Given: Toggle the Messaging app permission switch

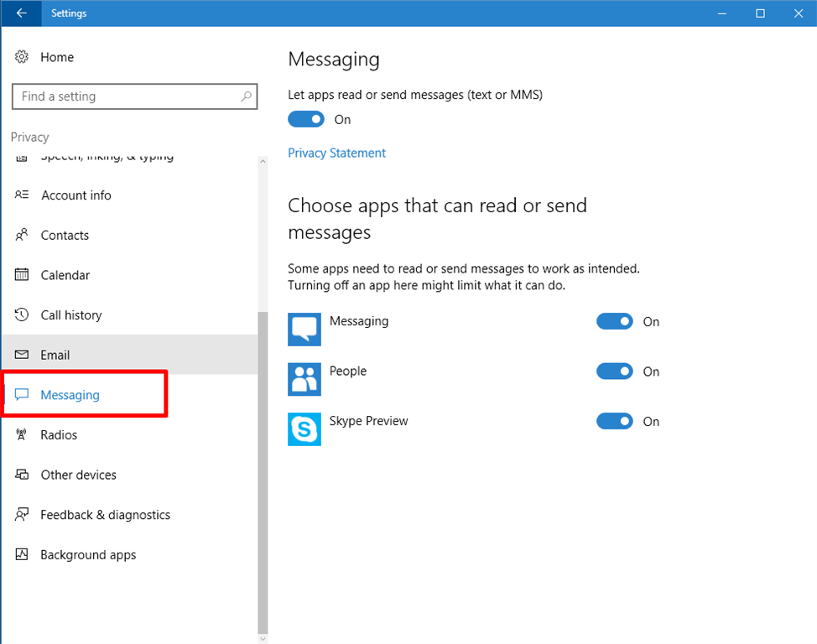Looking at the screenshot, I should [614, 321].
